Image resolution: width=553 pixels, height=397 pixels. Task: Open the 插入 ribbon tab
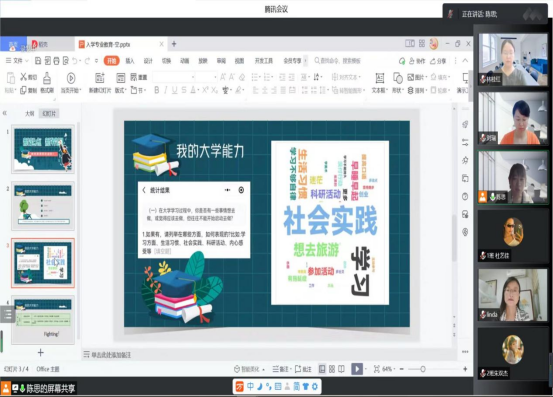click(130, 61)
